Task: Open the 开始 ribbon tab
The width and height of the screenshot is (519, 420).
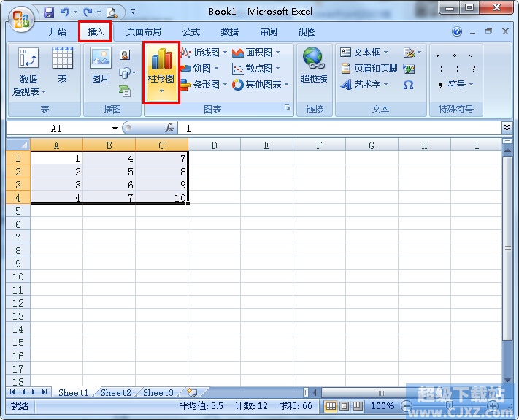Action: (57, 32)
